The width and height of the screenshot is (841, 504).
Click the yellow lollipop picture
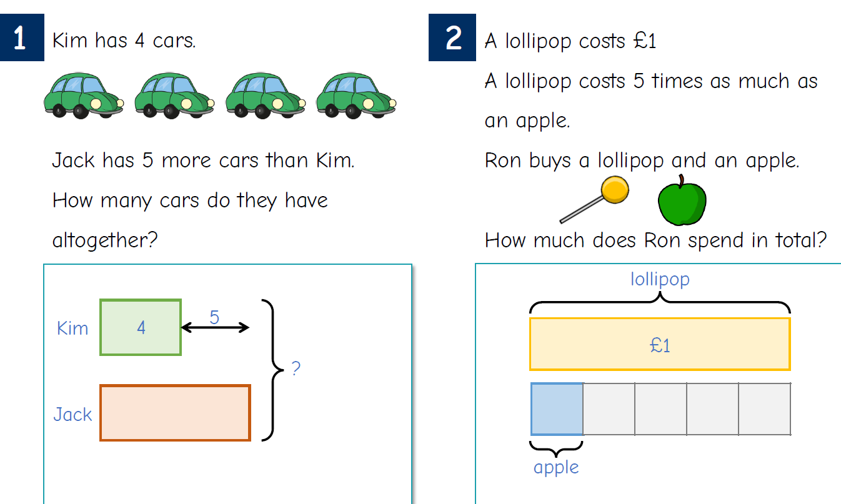(x=594, y=199)
